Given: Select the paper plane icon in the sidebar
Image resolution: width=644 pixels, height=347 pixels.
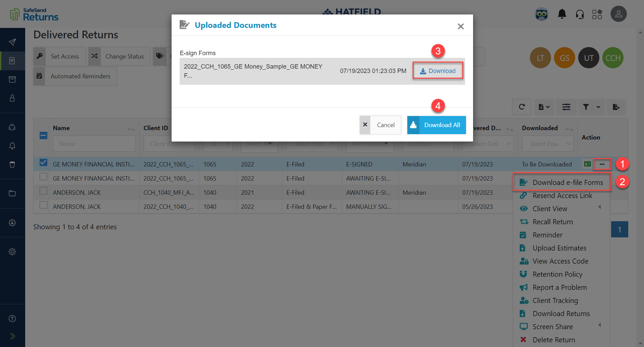Looking at the screenshot, I should coord(12,42).
